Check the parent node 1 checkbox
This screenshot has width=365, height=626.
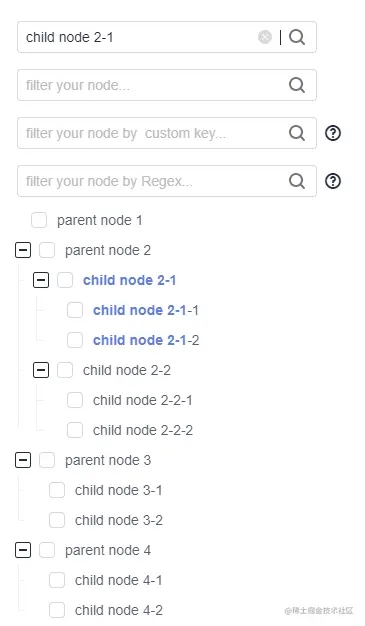pos(39,220)
